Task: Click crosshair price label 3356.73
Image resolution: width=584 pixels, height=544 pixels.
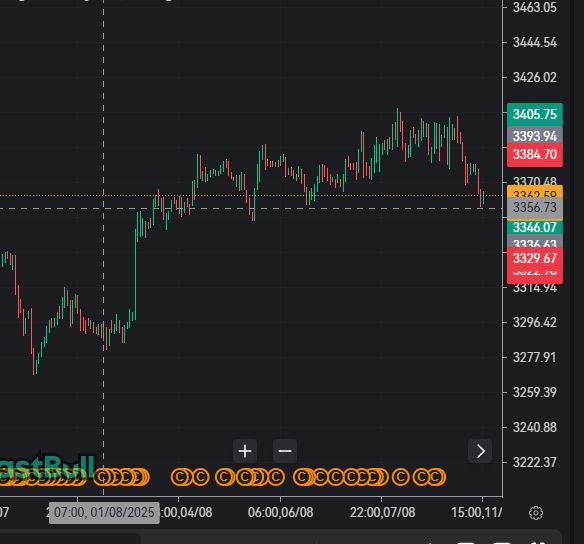Action: pyautogui.click(x=535, y=207)
